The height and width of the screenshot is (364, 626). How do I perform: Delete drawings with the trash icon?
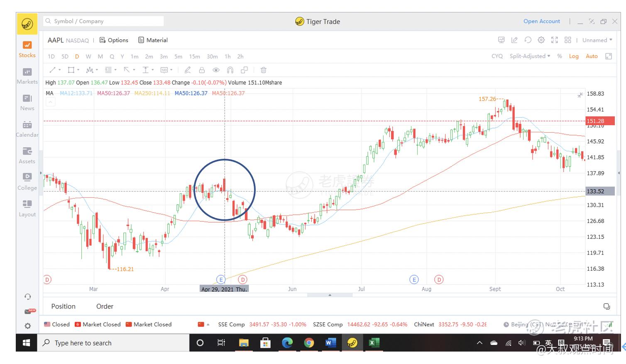(x=264, y=70)
